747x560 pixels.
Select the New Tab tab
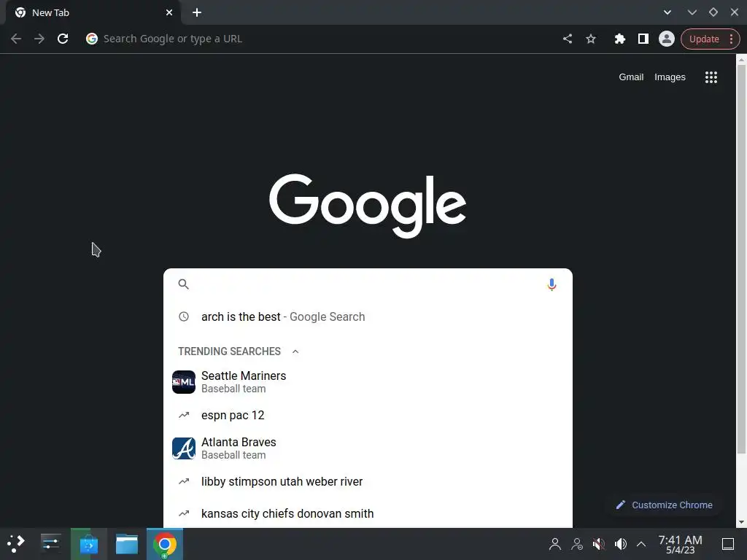(x=93, y=13)
